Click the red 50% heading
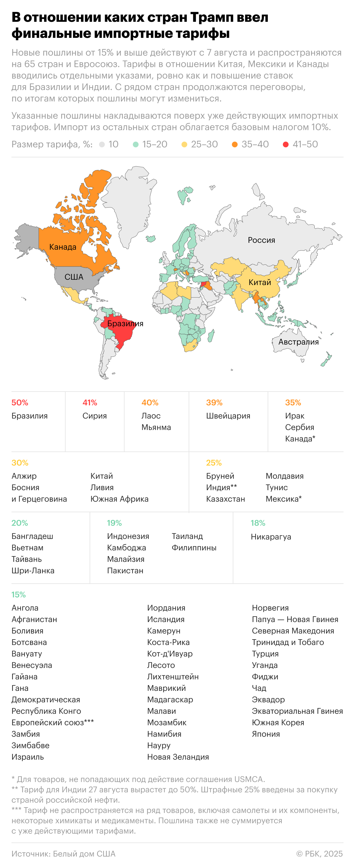 click(20, 403)
